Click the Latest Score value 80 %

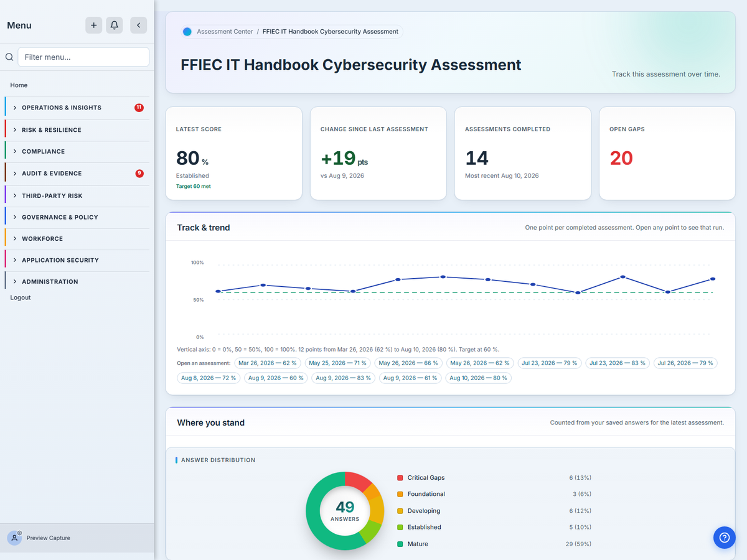(192, 158)
